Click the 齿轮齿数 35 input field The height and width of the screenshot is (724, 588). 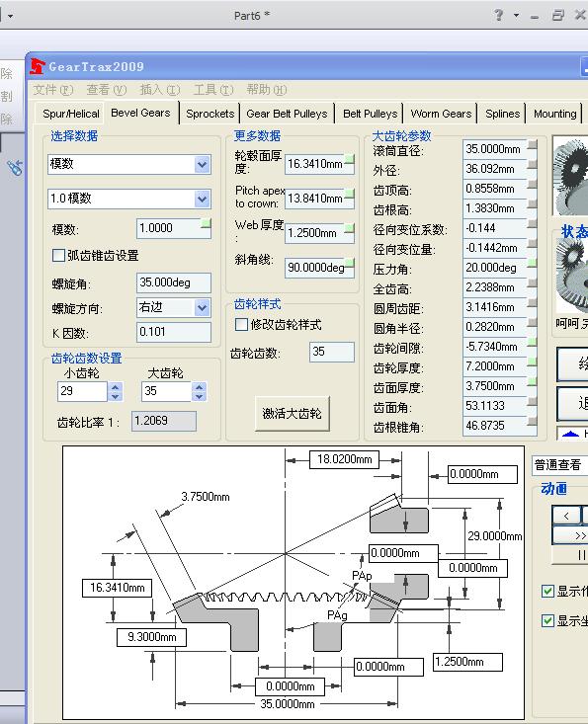[x=332, y=352]
